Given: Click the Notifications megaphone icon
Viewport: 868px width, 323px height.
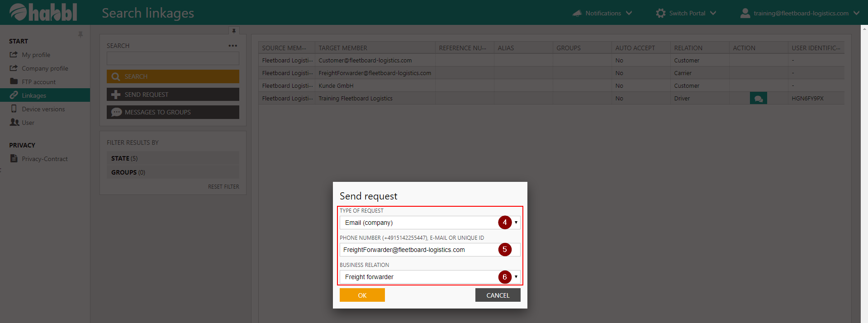Looking at the screenshot, I should [577, 13].
